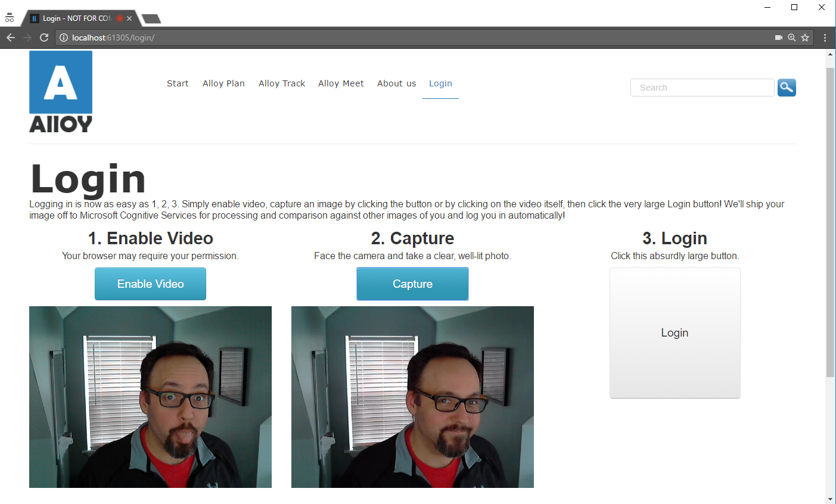Open the Start page link
The width and height of the screenshot is (836, 504).
coord(178,83)
